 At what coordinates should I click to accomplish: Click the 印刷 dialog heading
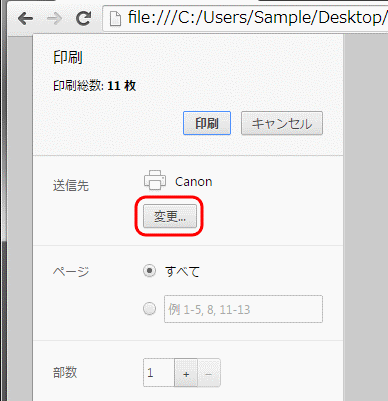pos(68,57)
